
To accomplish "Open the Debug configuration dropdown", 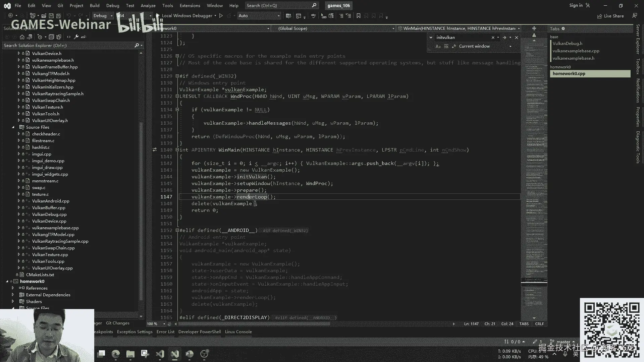I will click(103, 16).
